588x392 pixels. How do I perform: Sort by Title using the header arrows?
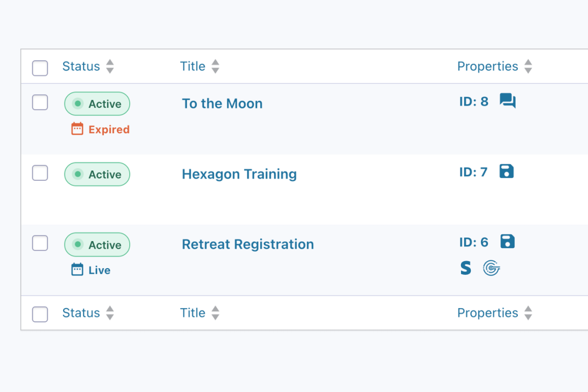[x=215, y=67]
